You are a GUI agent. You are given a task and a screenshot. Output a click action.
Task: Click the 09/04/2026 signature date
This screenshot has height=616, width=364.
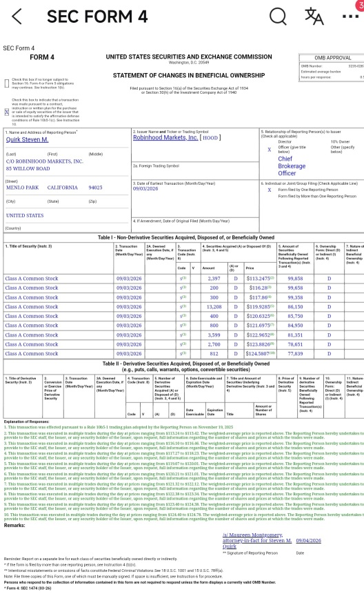point(308,540)
